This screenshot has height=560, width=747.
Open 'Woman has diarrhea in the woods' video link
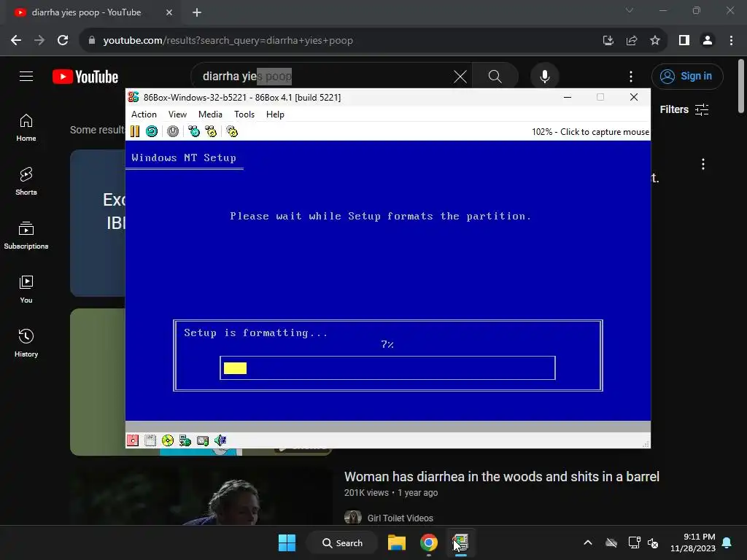[x=502, y=477]
